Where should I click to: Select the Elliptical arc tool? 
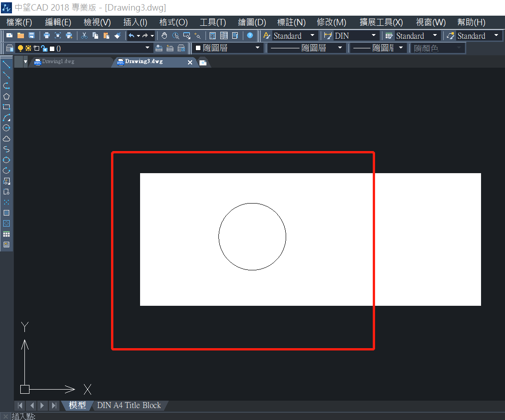pos(6,170)
